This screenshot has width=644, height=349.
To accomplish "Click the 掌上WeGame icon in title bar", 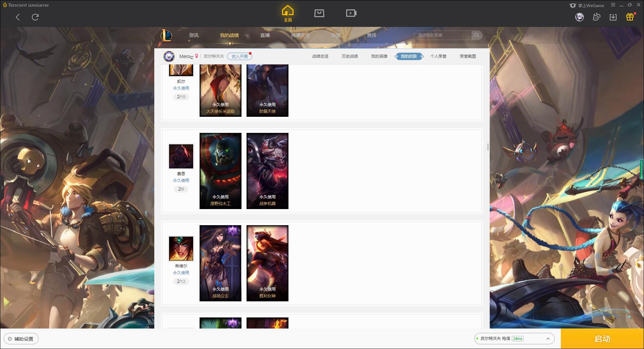I will (573, 5).
